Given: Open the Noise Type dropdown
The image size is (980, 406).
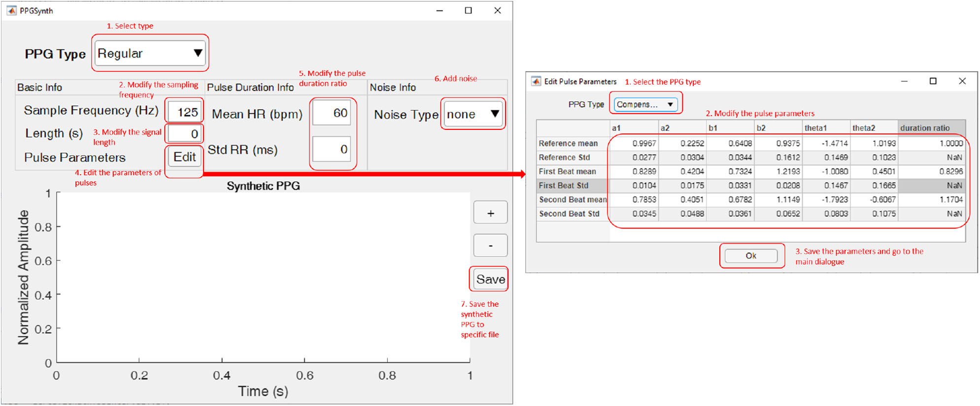Looking at the screenshot, I should pyautogui.click(x=473, y=114).
